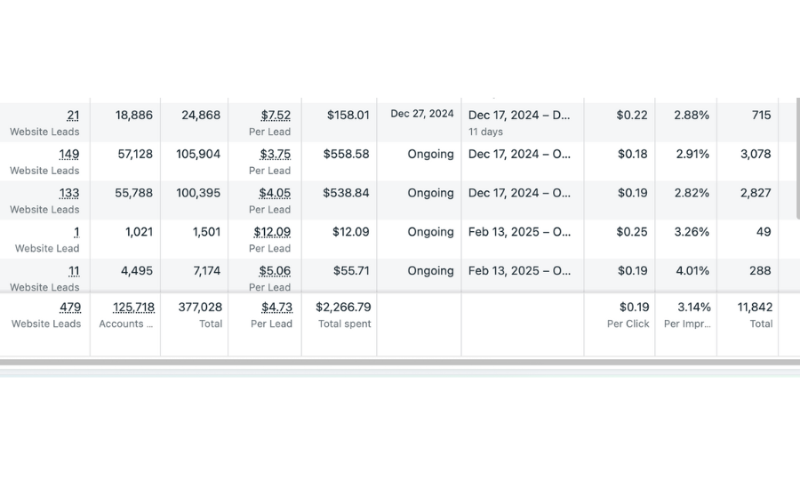The image size is (800, 485).
Task: Click the vertical scrollbar on right edge
Action: point(797,158)
